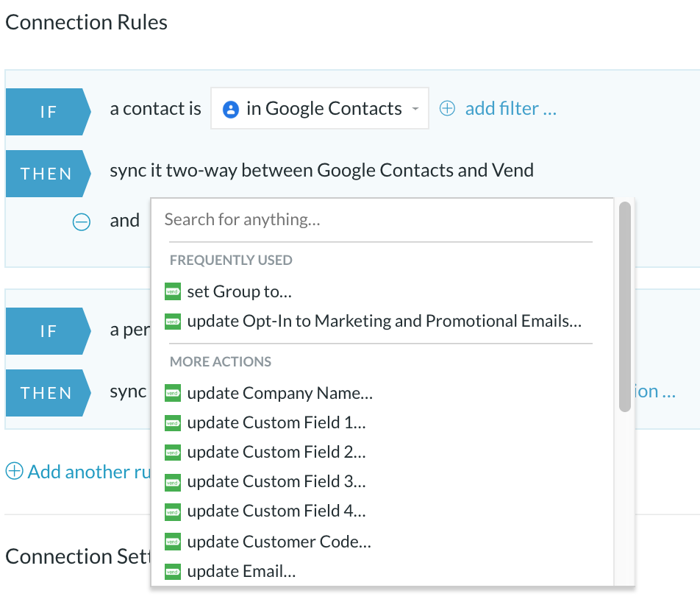Choose 'update Custom Field 2...' action
Viewport: 700px width, 599px height.
pyautogui.click(x=276, y=452)
